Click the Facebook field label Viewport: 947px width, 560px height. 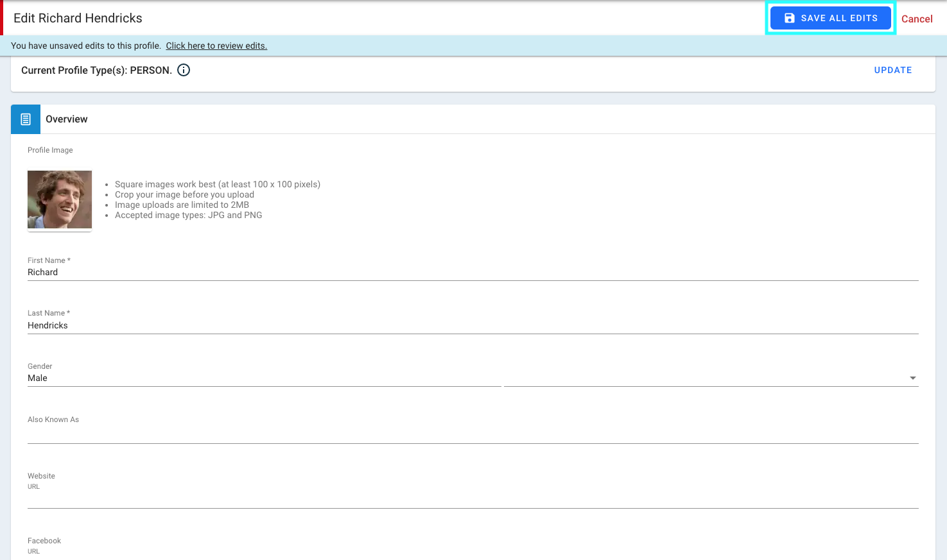click(44, 541)
